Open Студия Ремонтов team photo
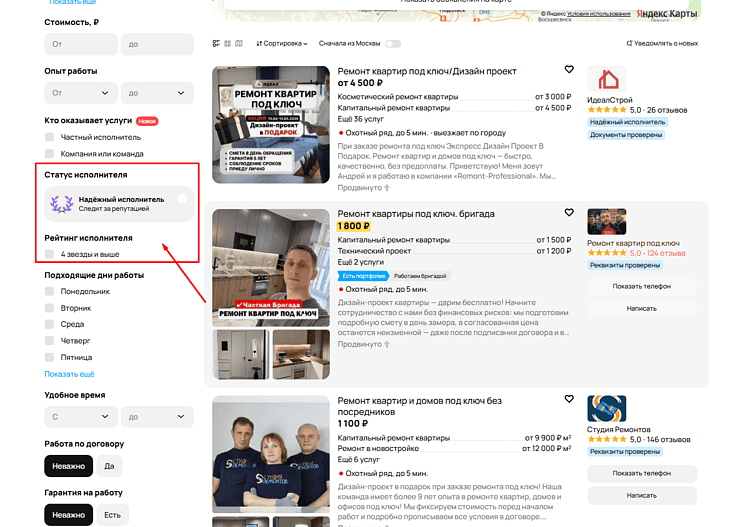Image resolution: width=751 pixels, height=527 pixels. 271,454
